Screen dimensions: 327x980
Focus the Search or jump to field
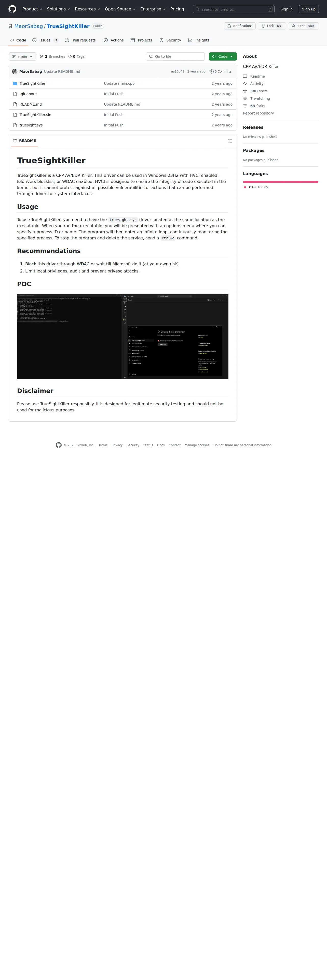(233, 9)
